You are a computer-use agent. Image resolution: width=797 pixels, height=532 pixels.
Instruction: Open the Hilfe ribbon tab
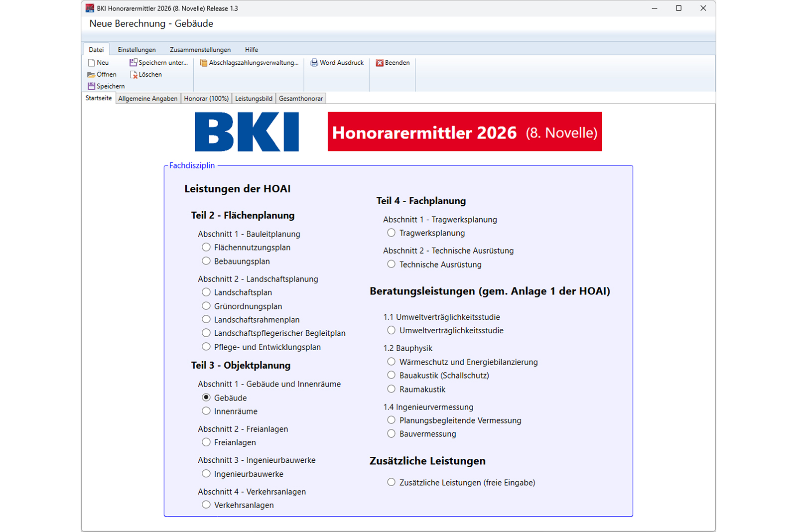tap(252, 49)
